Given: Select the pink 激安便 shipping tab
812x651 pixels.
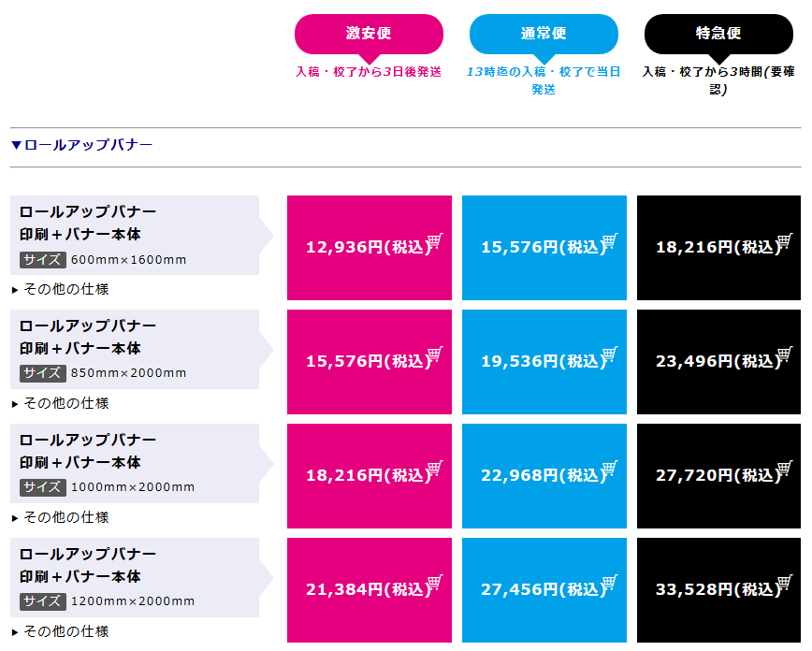Looking at the screenshot, I should (x=369, y=34).
